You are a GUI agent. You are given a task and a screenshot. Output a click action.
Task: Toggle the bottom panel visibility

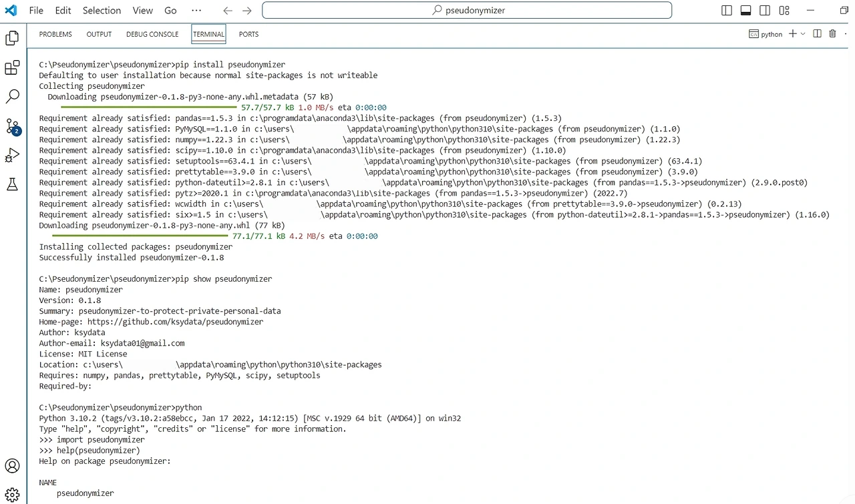tap(746, 11)
